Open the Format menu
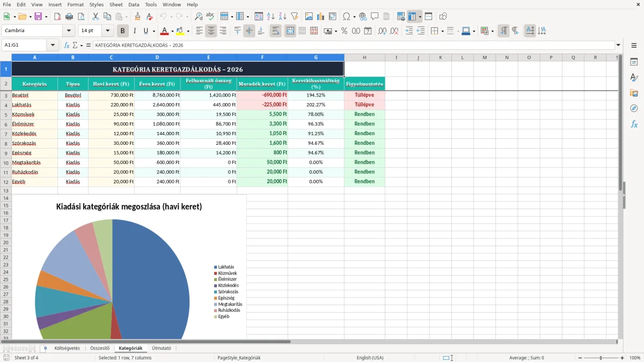The image size is (644, 362). [x=76, y=4]
